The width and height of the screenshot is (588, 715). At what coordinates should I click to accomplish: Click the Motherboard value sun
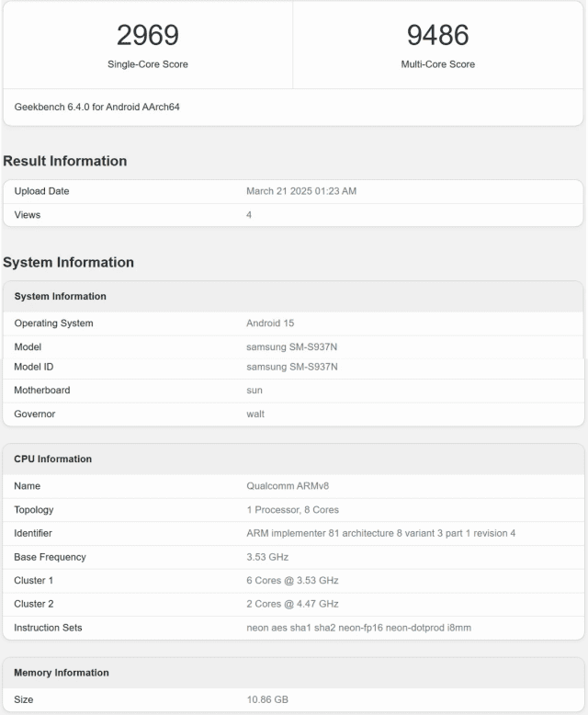254,391
